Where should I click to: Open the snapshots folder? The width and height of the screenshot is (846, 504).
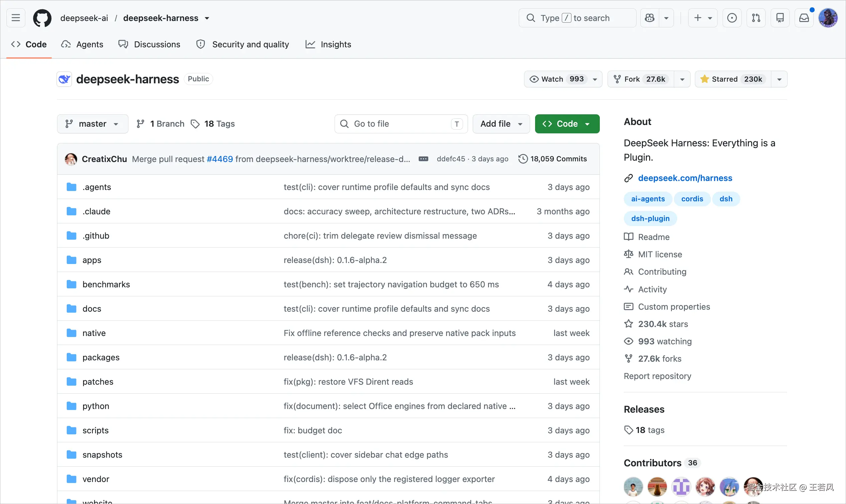(102, 455)
